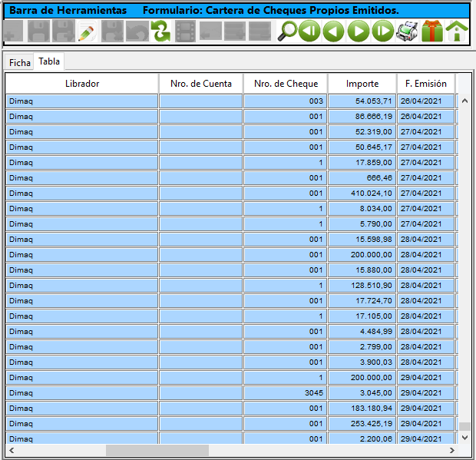Click the disabled add-new-record plus icon

13,31
